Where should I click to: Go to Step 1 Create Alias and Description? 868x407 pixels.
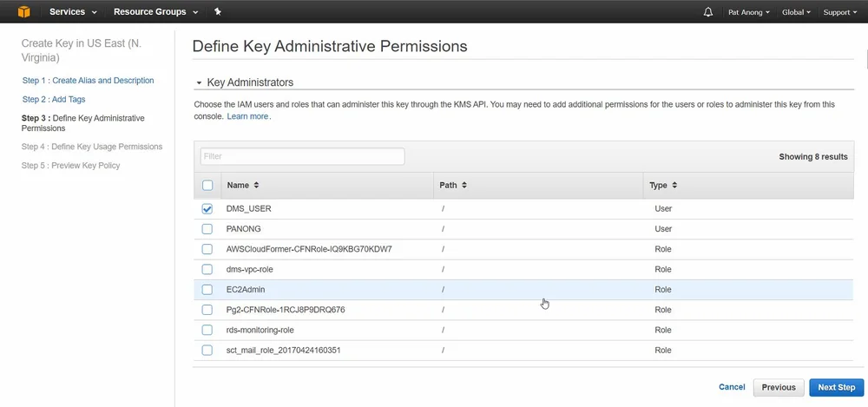(x=89, y=81)
